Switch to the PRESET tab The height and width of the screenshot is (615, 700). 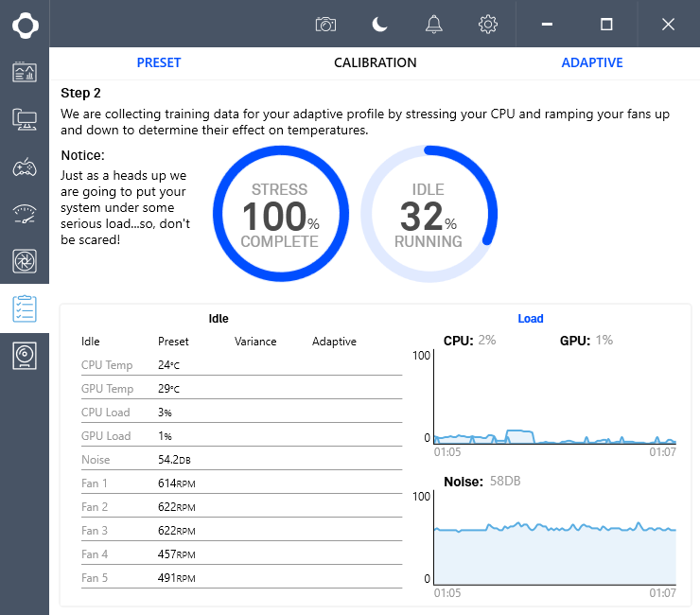coord(158,62)
